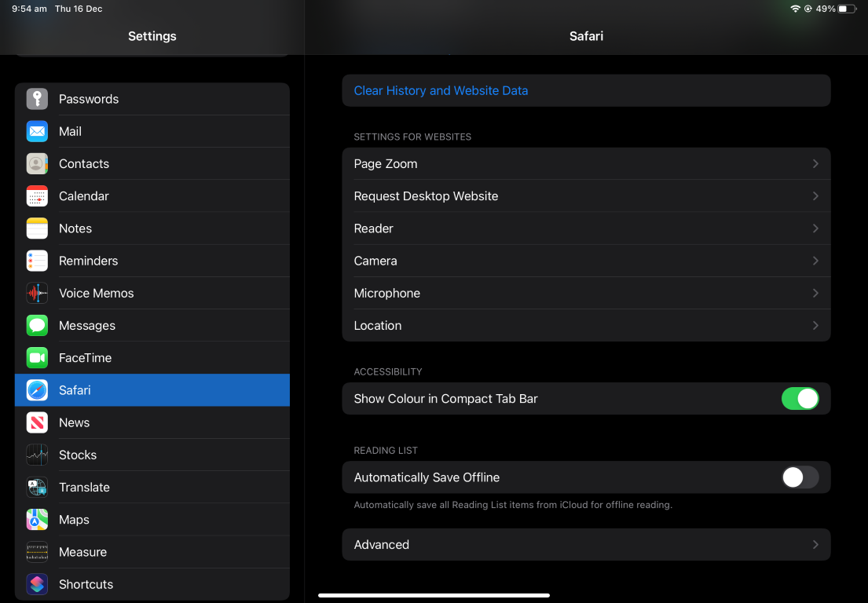Tap the FaceTime camera icon

click(37, 358)
